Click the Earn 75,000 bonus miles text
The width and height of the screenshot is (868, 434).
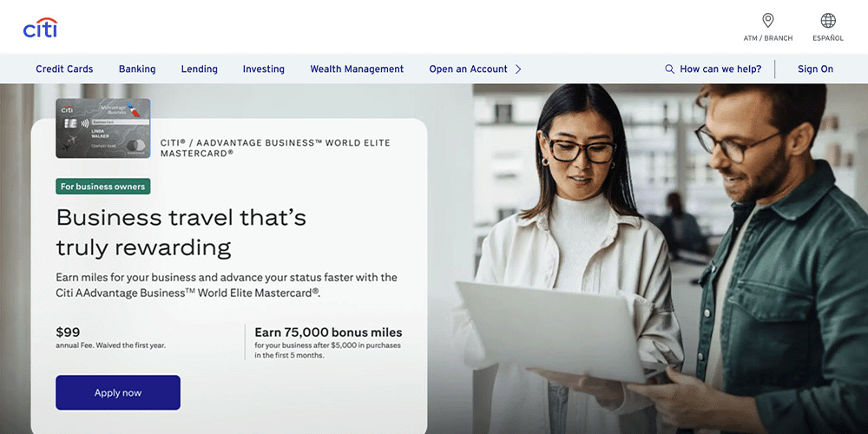point(328,332)
